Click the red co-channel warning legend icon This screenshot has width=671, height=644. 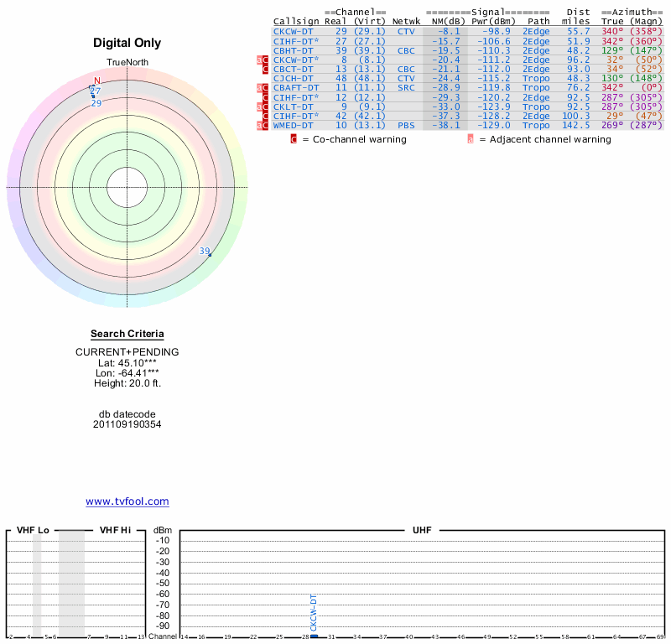[x=294, y=139]
